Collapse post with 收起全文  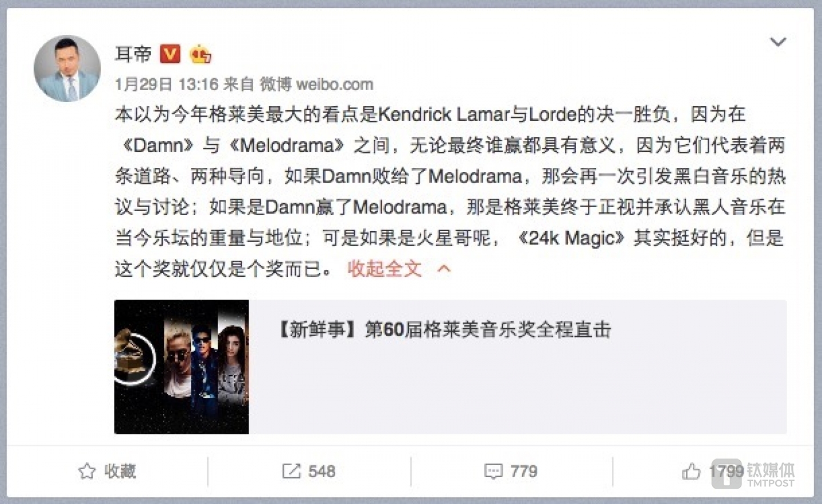pyautogui.click(x=384, y=268)
